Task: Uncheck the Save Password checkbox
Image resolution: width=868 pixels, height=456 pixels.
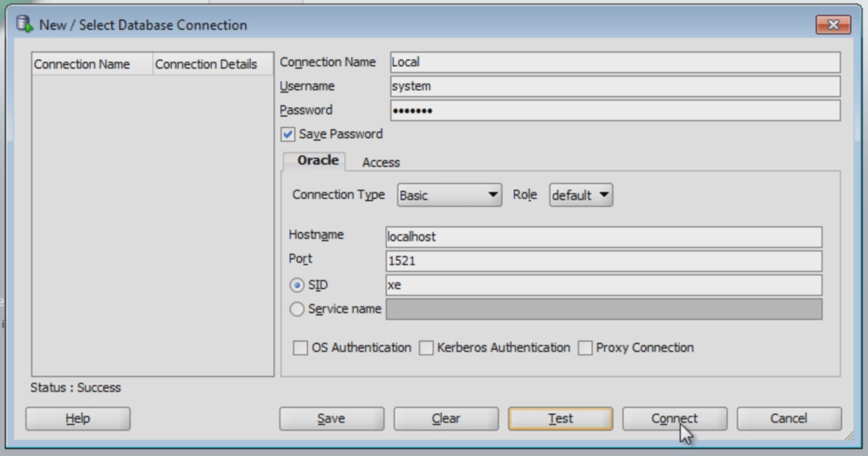Action: [x=288, y=134]
